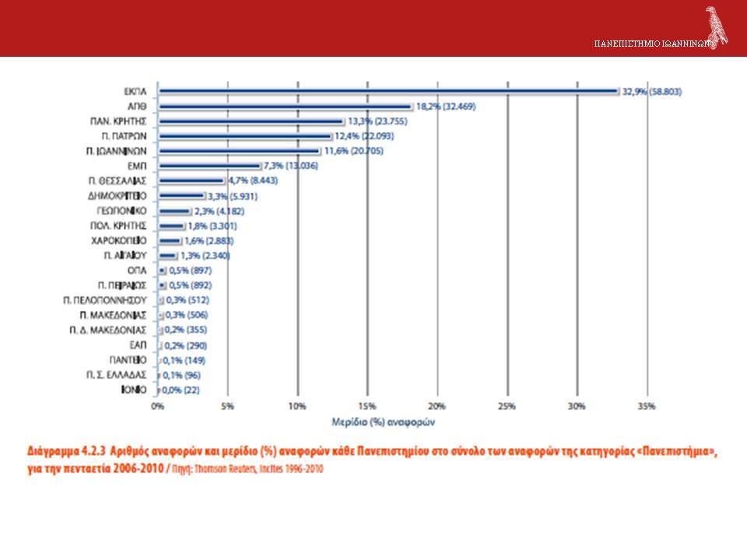Click the 0,3% (512) value

tap(188, 300)
